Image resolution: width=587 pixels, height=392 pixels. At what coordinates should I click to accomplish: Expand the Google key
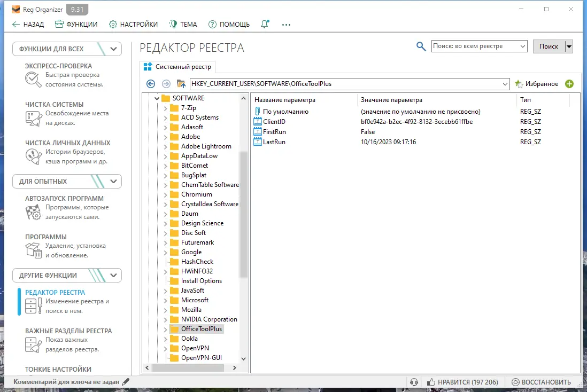[166, 253]
